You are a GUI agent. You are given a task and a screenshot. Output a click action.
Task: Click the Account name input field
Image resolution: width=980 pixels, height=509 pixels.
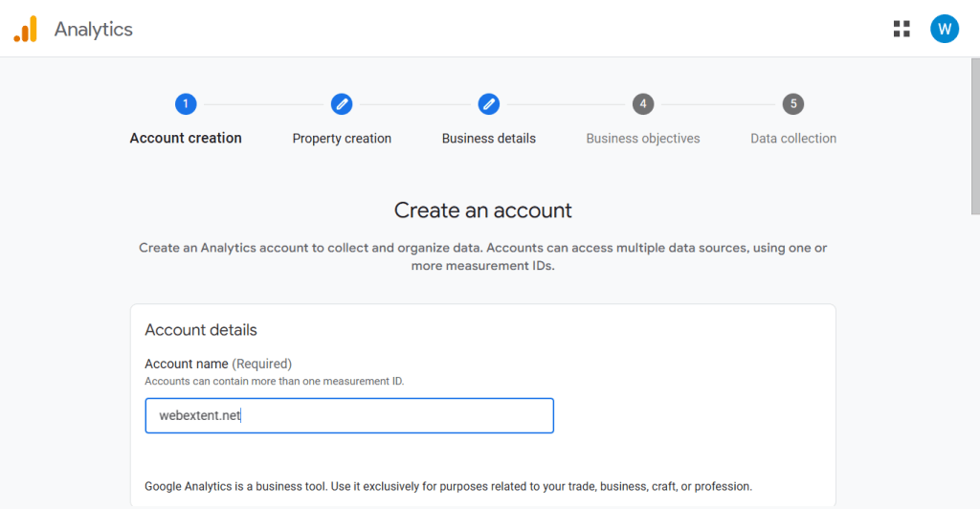click(349, 416)
